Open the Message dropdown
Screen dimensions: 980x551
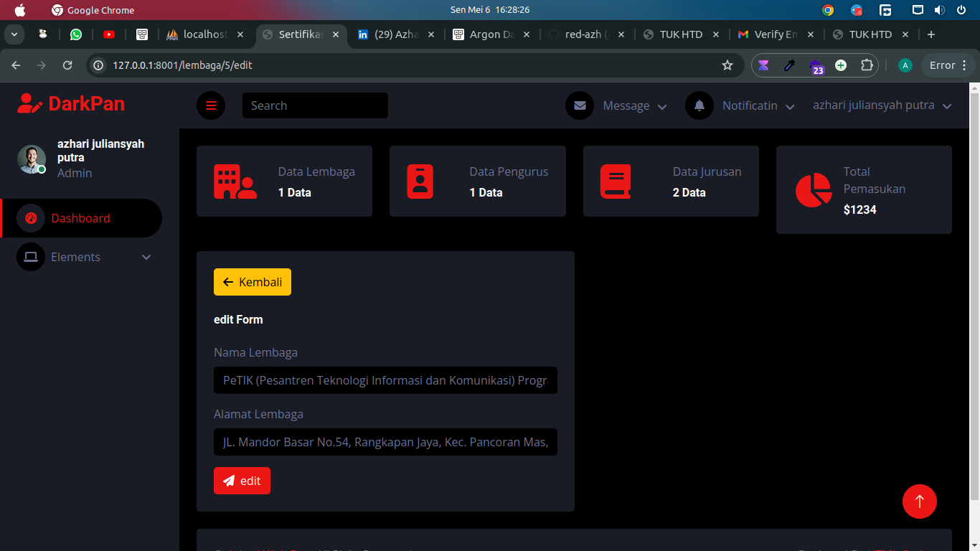click(x=617, y=105)
